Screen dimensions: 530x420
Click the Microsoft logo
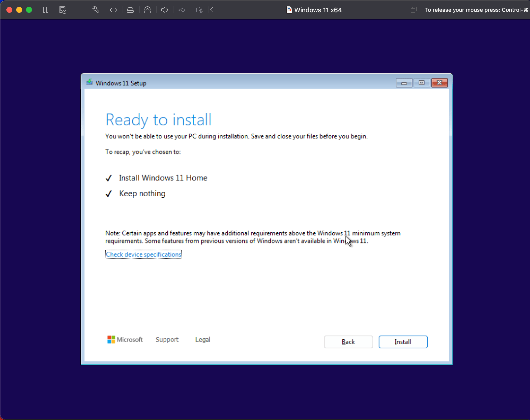(125, 340)
